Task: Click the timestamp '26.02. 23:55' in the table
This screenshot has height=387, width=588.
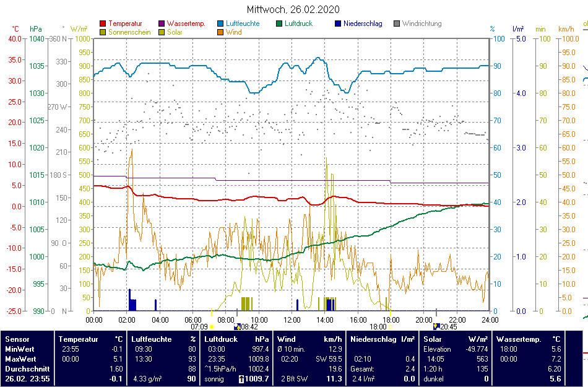Action: tap(27, 379)
